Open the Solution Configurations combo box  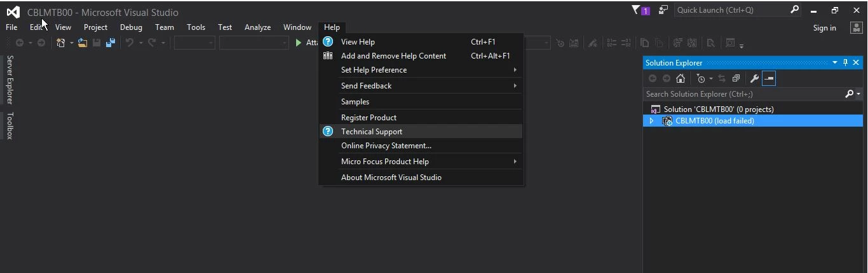(194, 43)
